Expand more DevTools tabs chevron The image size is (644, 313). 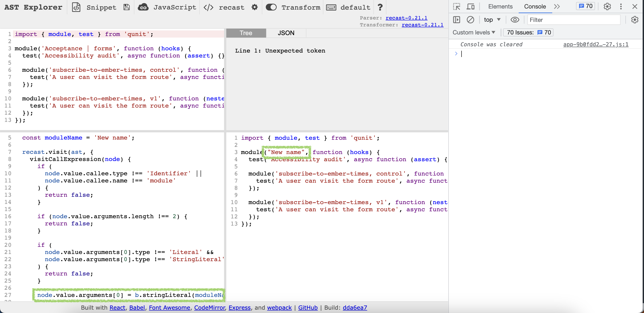click(x=557, y=6)
